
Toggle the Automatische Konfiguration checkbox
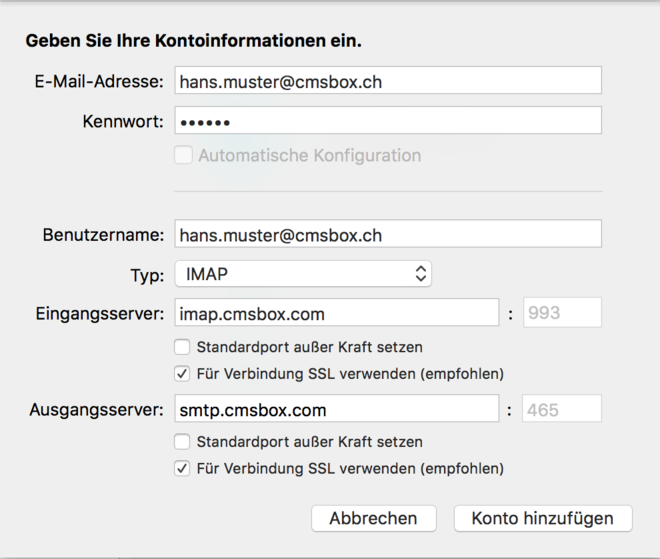point(183,155)
